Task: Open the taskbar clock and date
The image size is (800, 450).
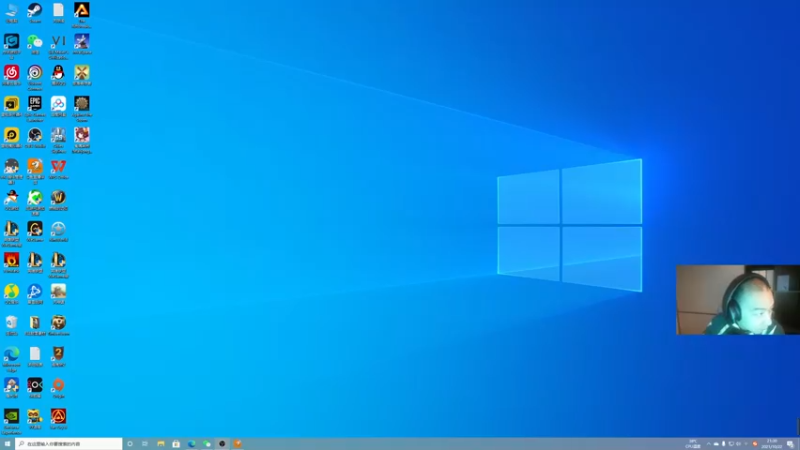Action: point(772,444)
